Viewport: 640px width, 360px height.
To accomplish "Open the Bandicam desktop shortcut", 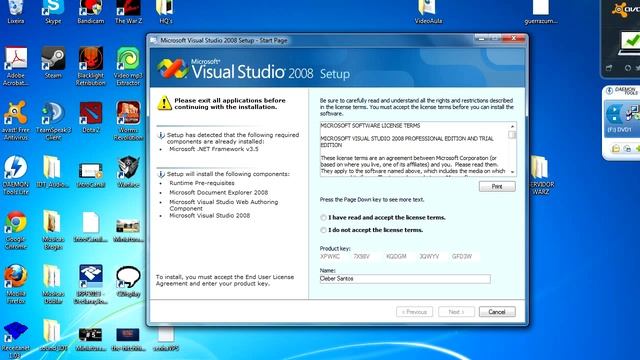I will tap(91, 11).
